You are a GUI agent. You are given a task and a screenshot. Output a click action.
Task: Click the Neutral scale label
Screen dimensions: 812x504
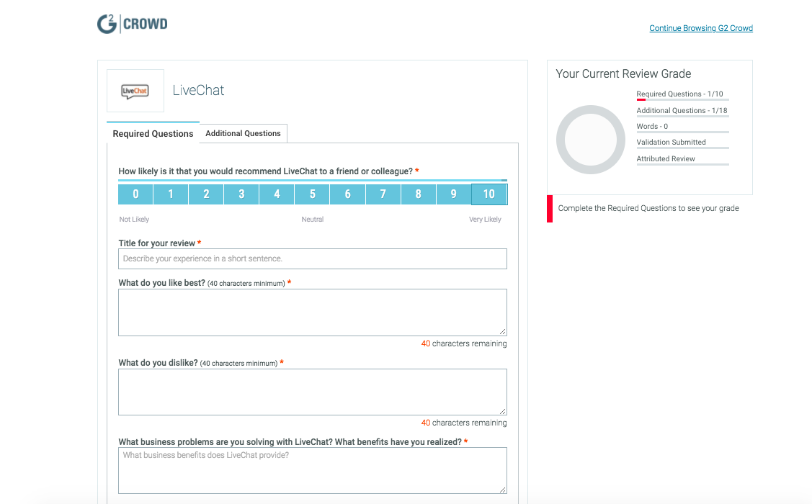tap(312, 220)
